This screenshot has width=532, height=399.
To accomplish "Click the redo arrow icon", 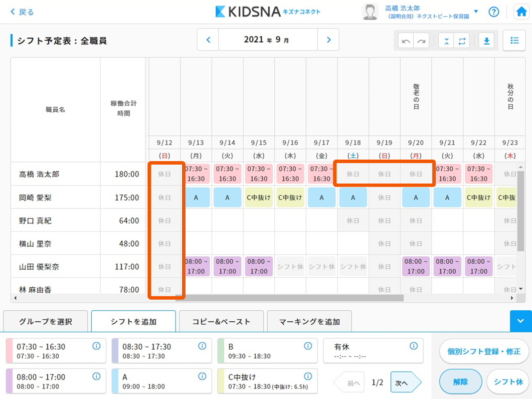I will pos(422,41).
